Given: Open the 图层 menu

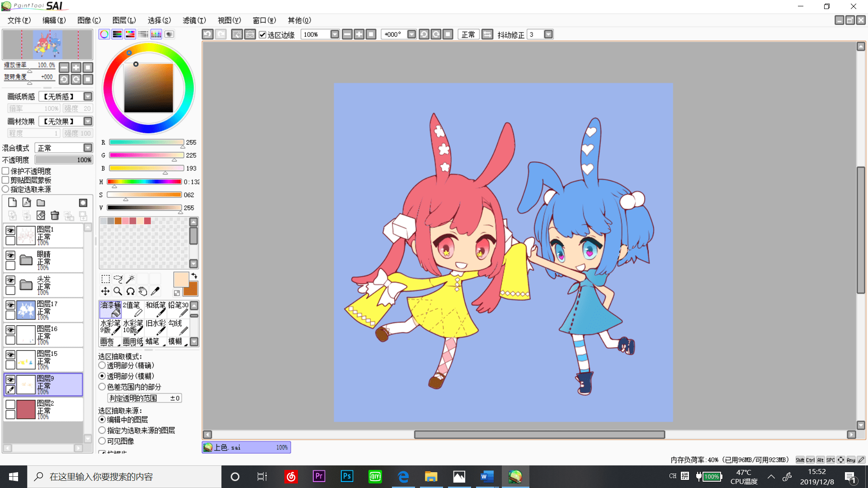Looking at the screenshot, I should [x=124, y=20].
